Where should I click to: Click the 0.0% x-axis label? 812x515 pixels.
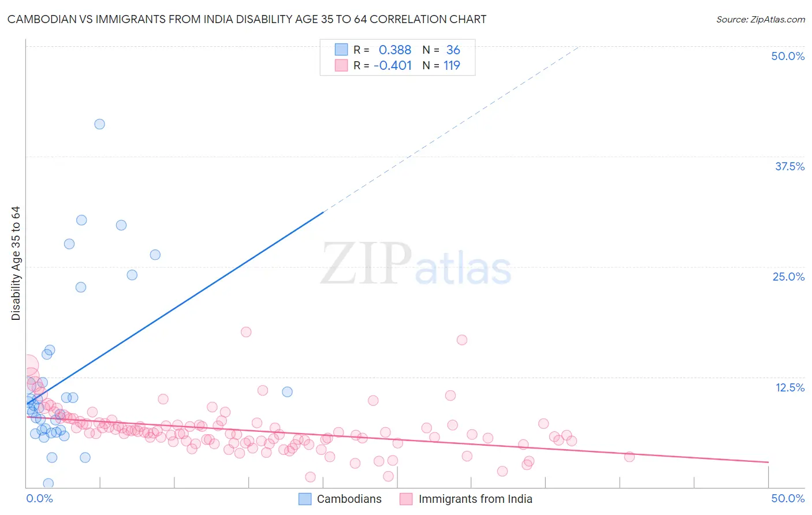coord(39,498)
